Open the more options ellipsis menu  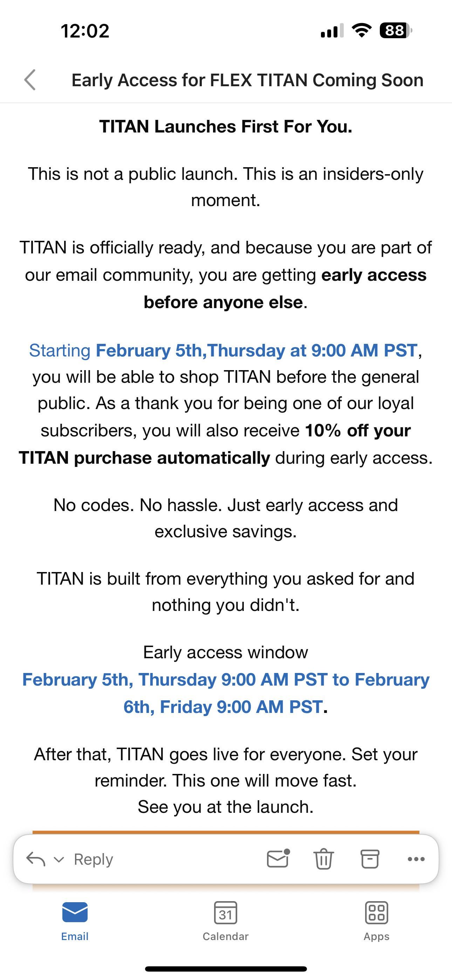[x=416, y=859]
